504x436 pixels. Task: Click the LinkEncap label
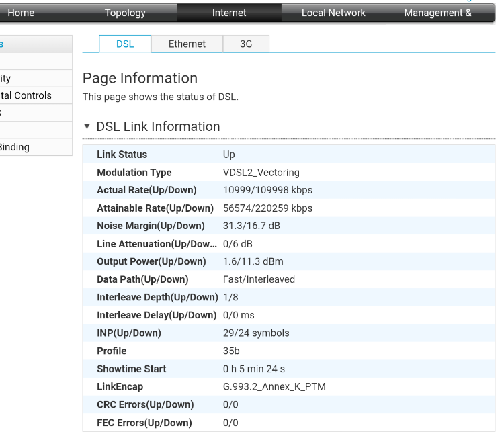(x=120, y=386)
